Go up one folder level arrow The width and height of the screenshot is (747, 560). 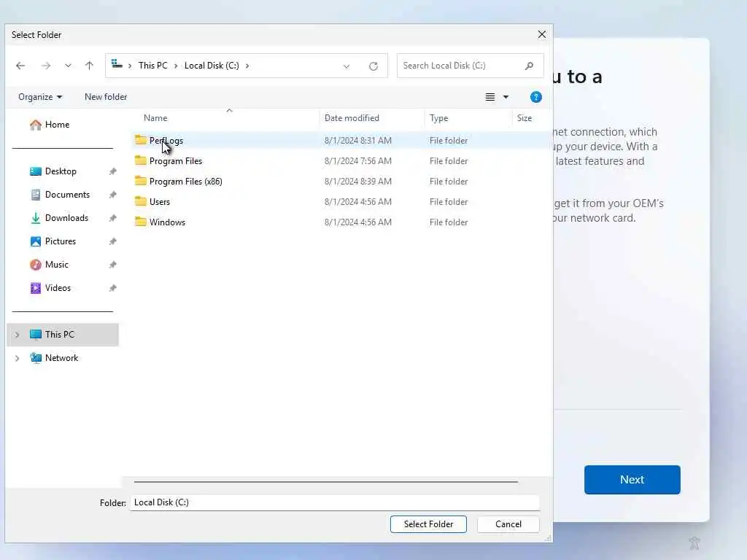click(x=89, y=66)
